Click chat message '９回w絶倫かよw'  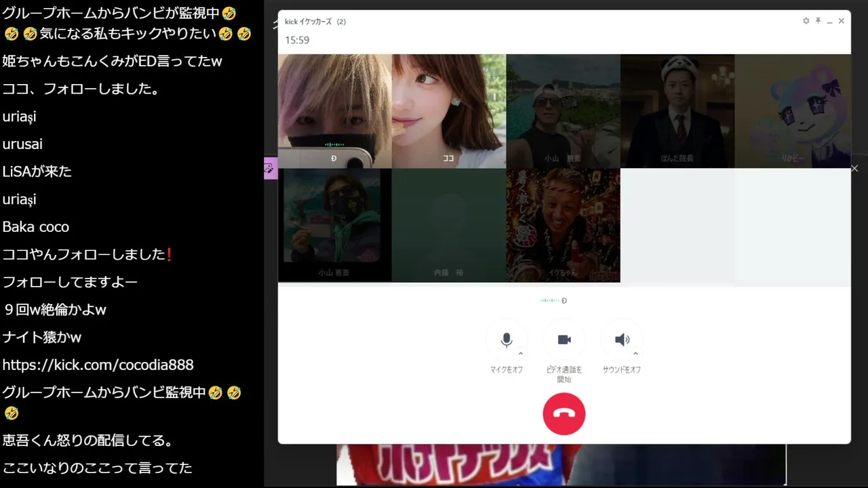pos(54,310)
